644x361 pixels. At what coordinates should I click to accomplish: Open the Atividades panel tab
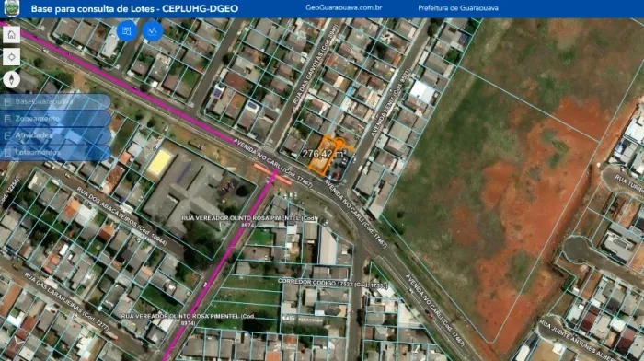[x=55, y=135]
